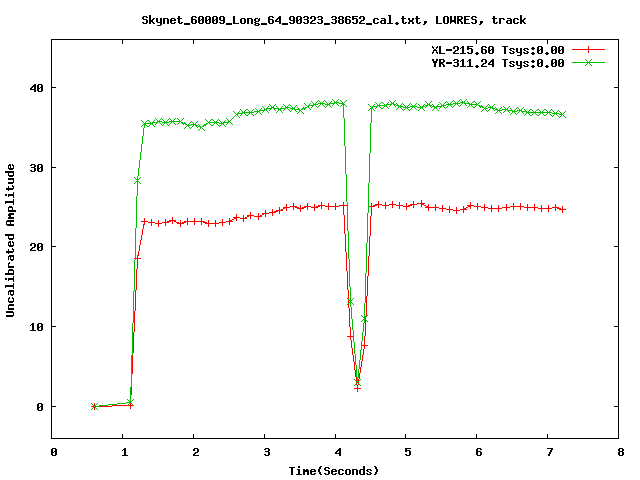Click the green legend line sample
Image resolution: width=640 pixels, height=480 pixels.
[x=588, y=63]
